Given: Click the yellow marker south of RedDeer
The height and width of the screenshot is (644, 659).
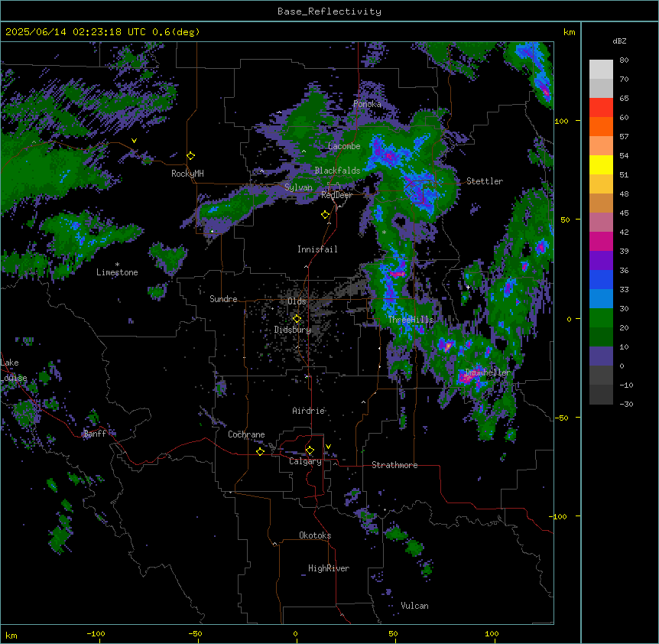Looking at the screenshot, I should pyautogui.click(x=326, y=215).
